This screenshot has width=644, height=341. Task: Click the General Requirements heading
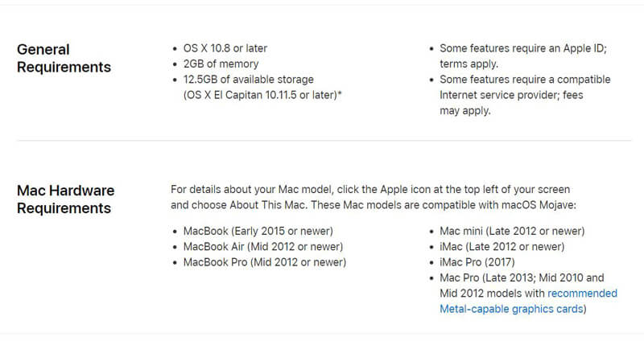coord(64,58)
